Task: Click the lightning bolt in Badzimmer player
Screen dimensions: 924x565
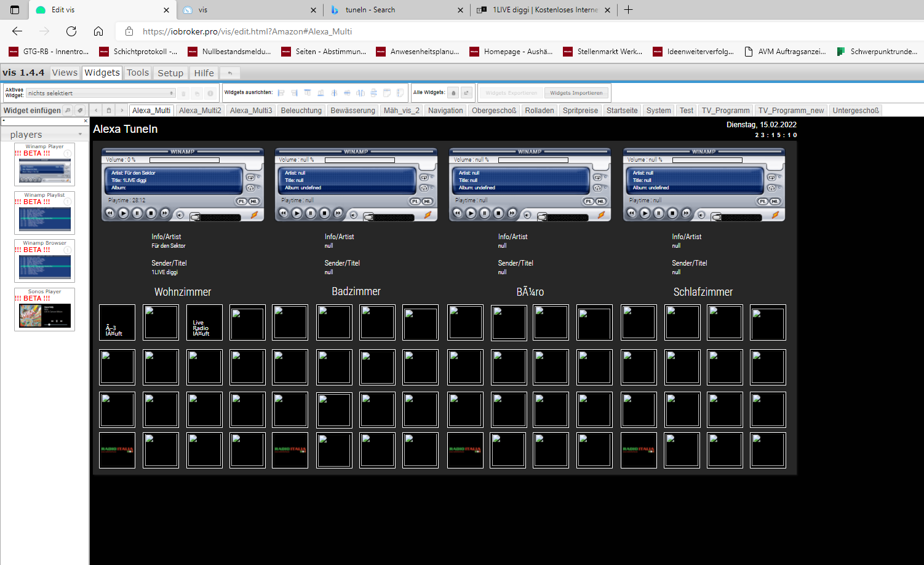Action: coord(428,215)
